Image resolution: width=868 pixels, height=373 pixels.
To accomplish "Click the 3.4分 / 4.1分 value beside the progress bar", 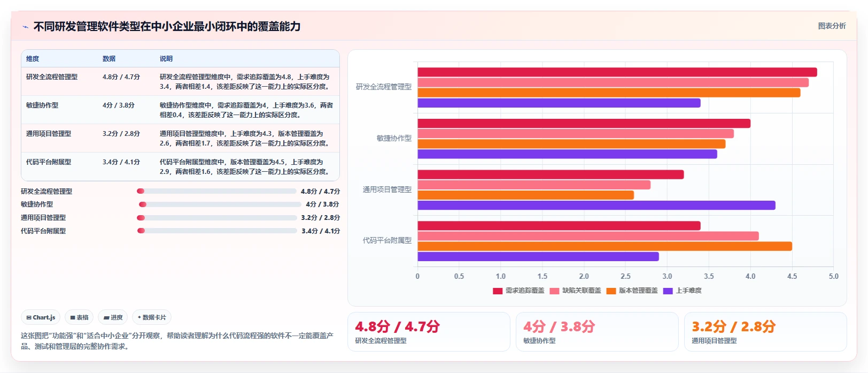I will pyautogui.click(x=321, y=231).
